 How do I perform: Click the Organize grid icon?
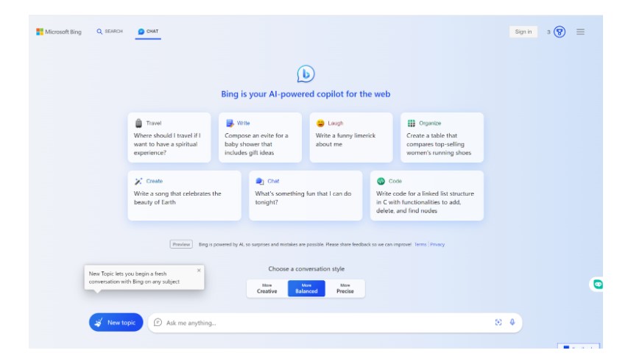coord(412,124)
